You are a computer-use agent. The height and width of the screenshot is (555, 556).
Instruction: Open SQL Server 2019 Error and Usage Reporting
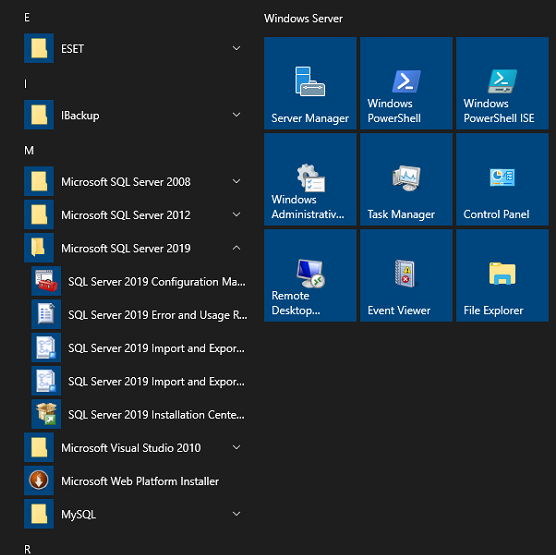pos(140,315)
